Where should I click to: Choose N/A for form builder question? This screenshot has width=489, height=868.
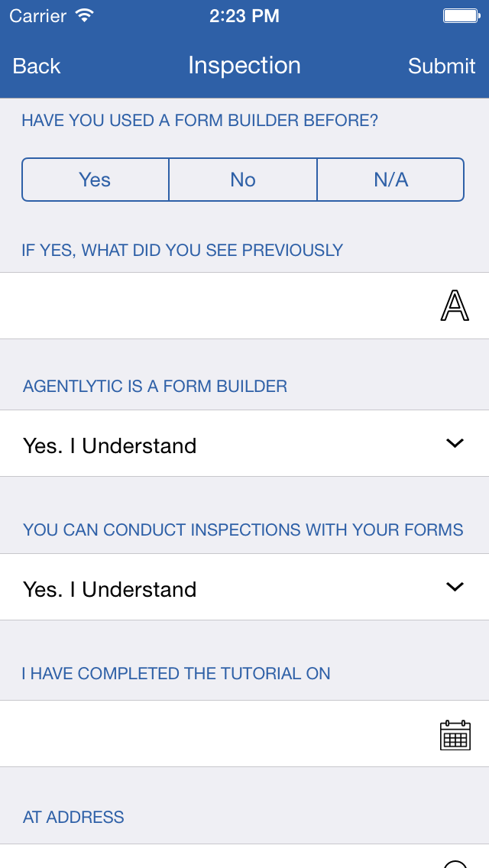[390, 180]
